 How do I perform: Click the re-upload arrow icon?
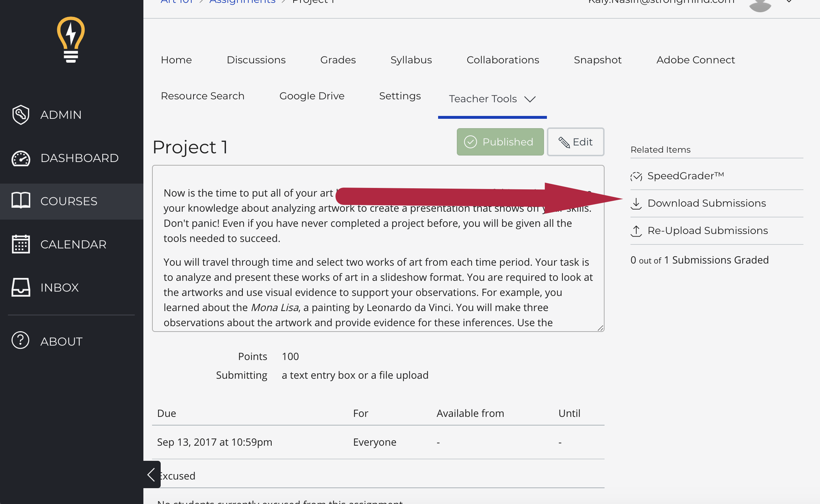tap(636, 231)
